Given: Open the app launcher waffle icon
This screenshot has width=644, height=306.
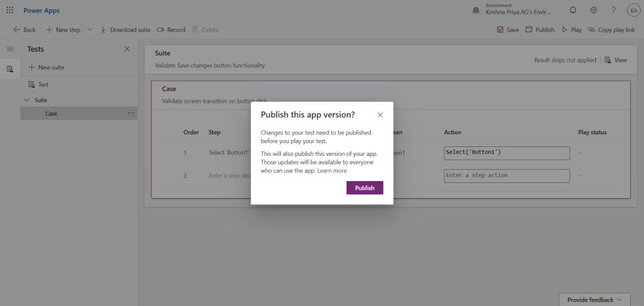Looking at the screenshot, I should point(9,10).
